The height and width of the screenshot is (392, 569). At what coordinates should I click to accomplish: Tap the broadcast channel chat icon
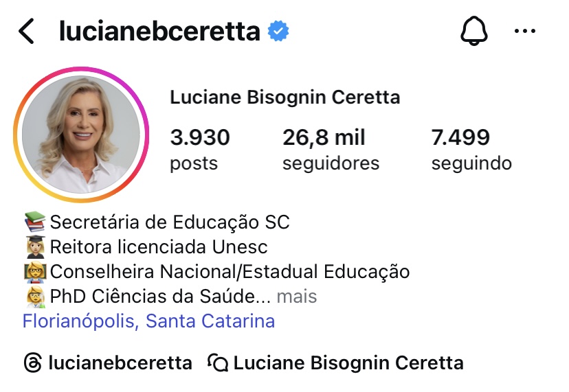click(218, 362)
